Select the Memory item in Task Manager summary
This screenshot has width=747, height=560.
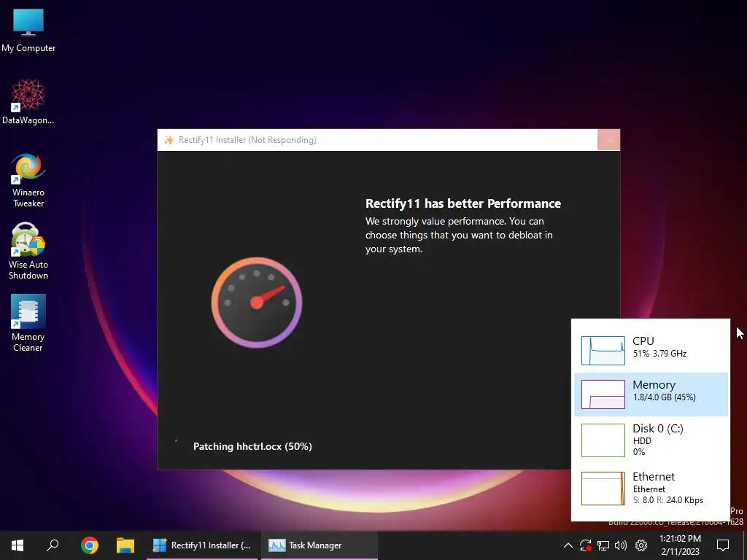(x=651, y=394)
